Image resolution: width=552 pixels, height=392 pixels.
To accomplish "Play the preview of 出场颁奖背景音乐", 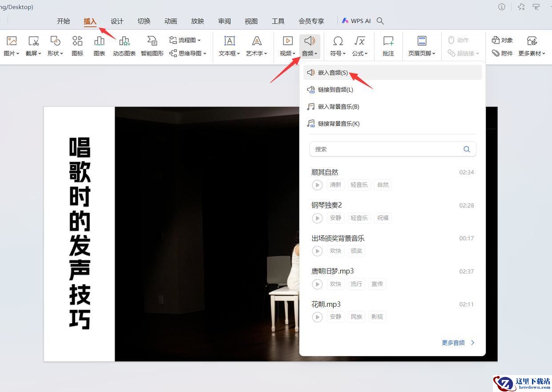I will pyautogui.click(x=317, y=251).
